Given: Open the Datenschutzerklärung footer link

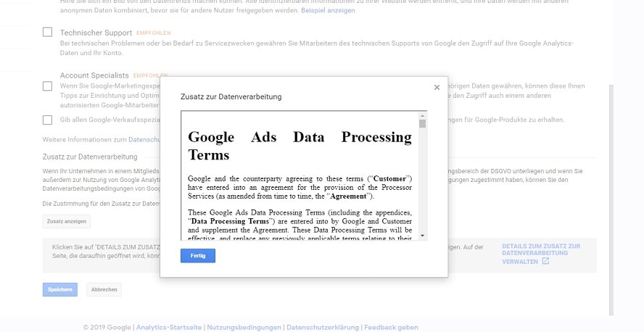Looking at the screenshot, I should pos(323,328).
